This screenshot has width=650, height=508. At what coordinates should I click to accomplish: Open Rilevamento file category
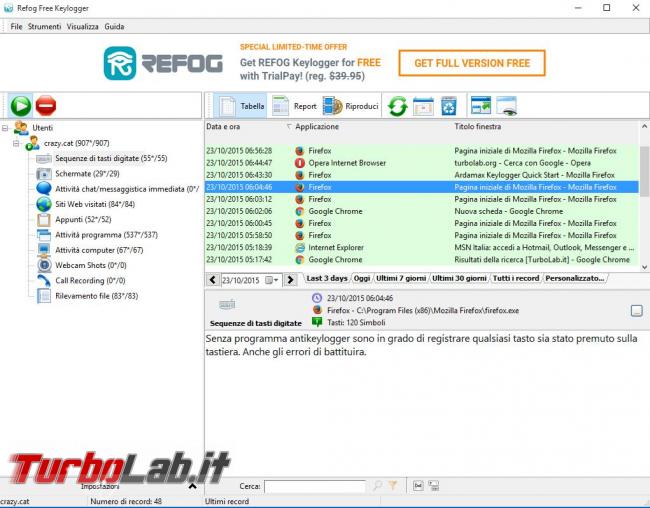(97, 296)
